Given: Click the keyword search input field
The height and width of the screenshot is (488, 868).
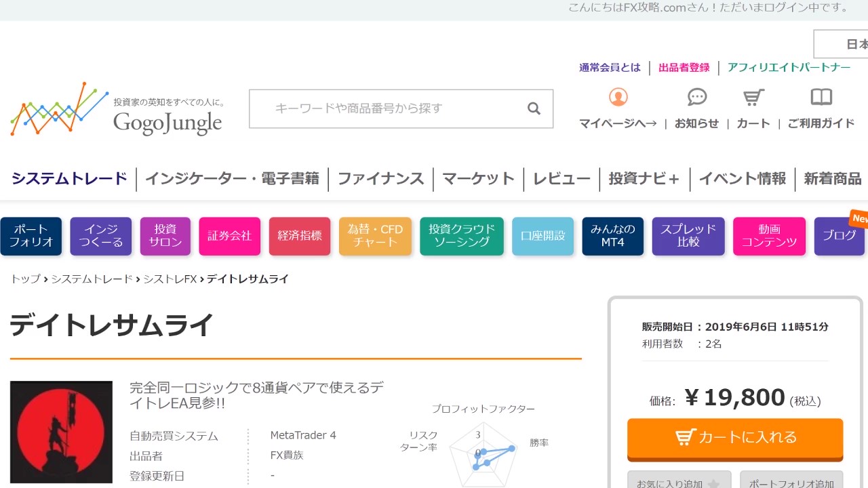Looking at the screenshot, I should point(387,108).
